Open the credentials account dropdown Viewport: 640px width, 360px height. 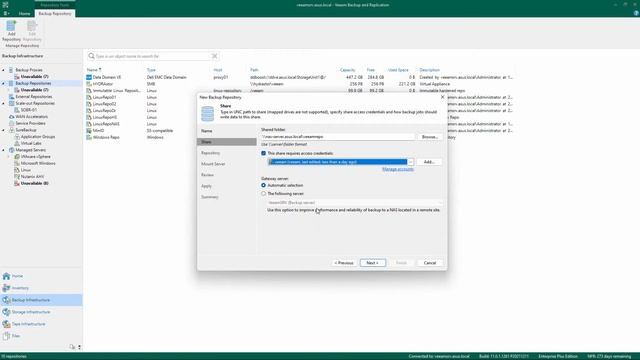(411, 162)
